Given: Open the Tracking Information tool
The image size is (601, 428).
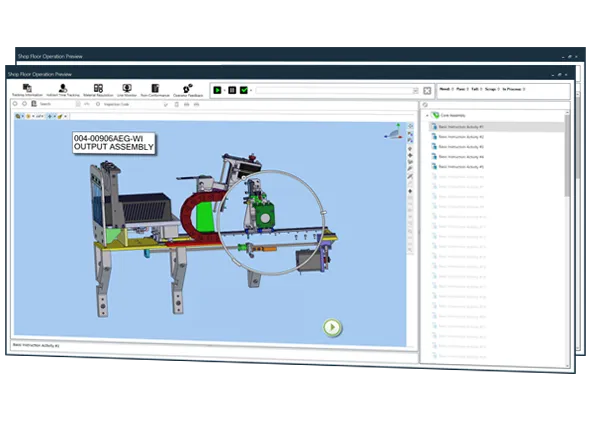Looking at the screenshot, I should click(27, 90).
